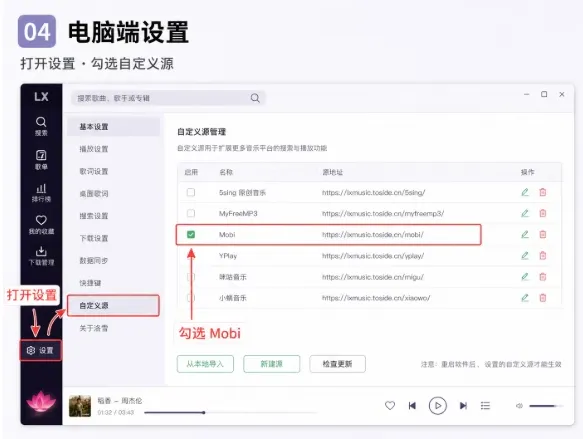Image resolution: width=583 pixels, height=439 pixels.
Task: Open the 排行榜 charts page in the sidebar
Action: coord(41,193)
